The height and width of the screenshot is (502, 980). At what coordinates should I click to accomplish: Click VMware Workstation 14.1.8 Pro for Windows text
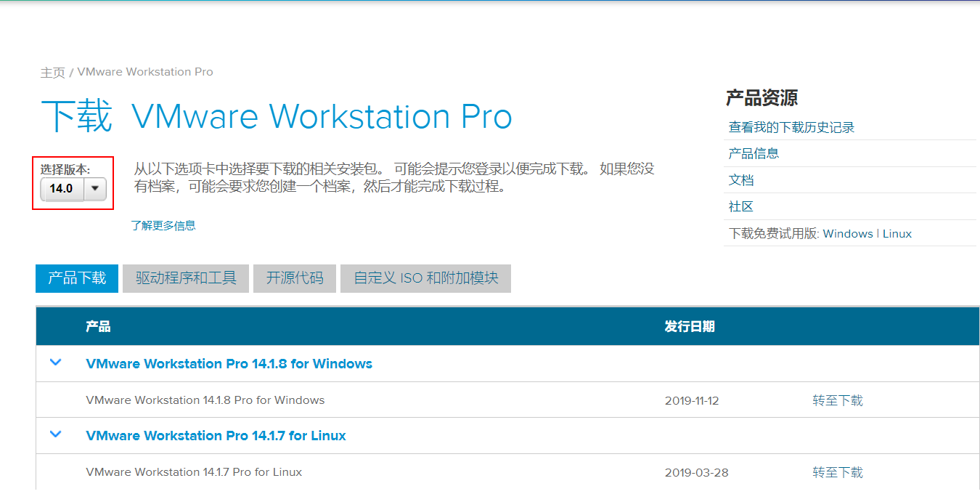(205, 400)
